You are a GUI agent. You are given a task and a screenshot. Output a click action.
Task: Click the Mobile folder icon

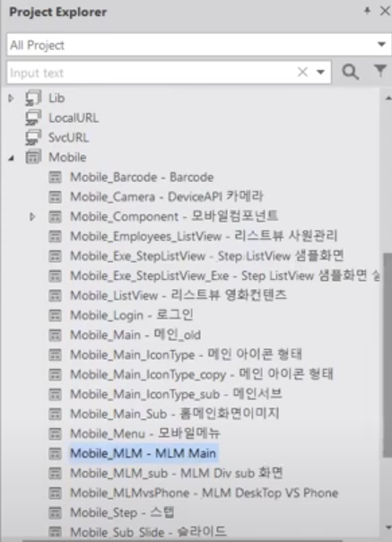[33, 157]
